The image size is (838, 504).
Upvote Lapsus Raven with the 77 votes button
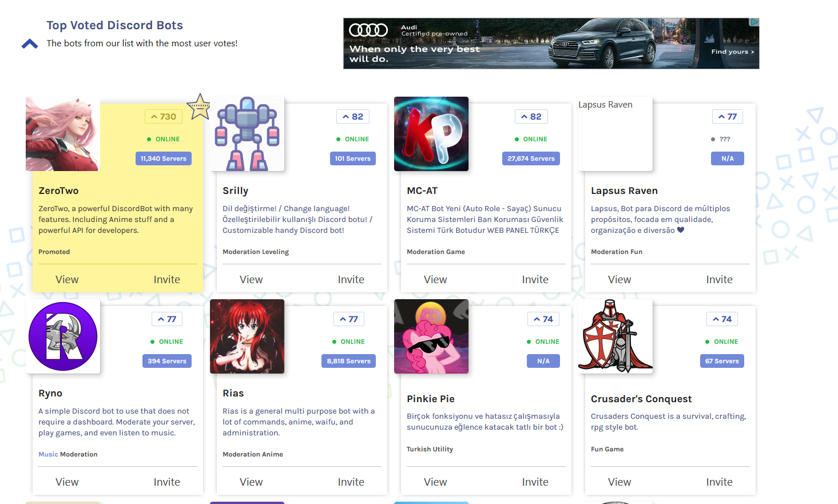728,117
